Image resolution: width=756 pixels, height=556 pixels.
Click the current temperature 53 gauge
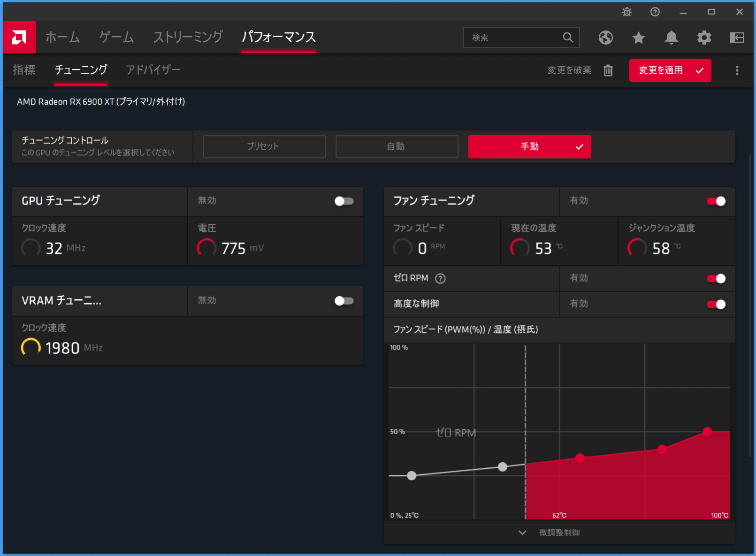520,248
